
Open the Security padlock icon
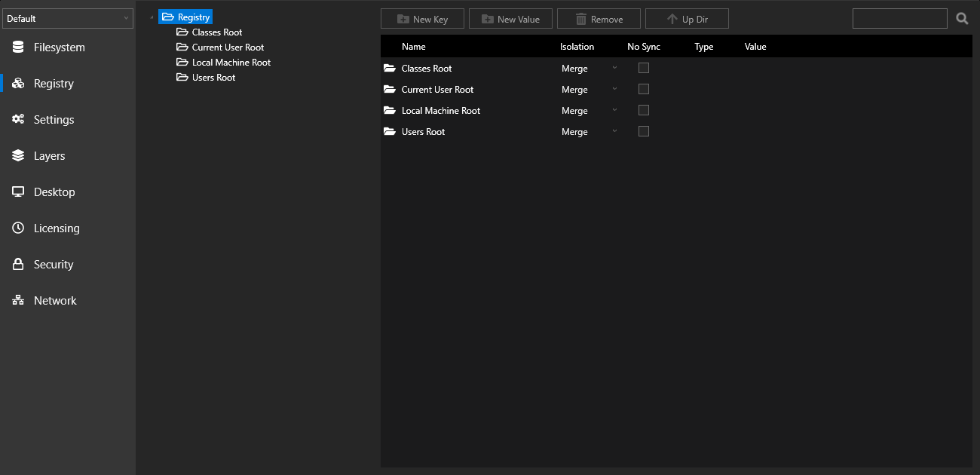pyautogui.click(x=18, y=265)
